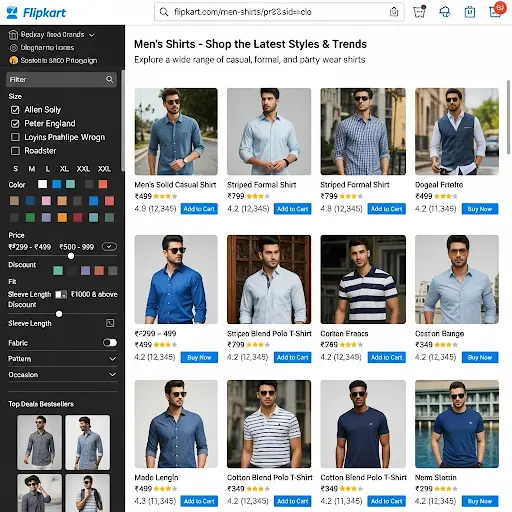Click the Filter search magnifier icon
Image resolution: width=512 pixels, height=512 pixels.
110,79
